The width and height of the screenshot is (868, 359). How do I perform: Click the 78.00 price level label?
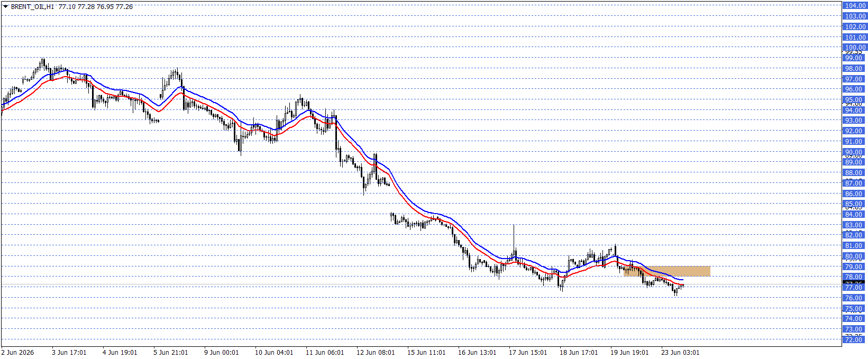(x=855, y=277)
